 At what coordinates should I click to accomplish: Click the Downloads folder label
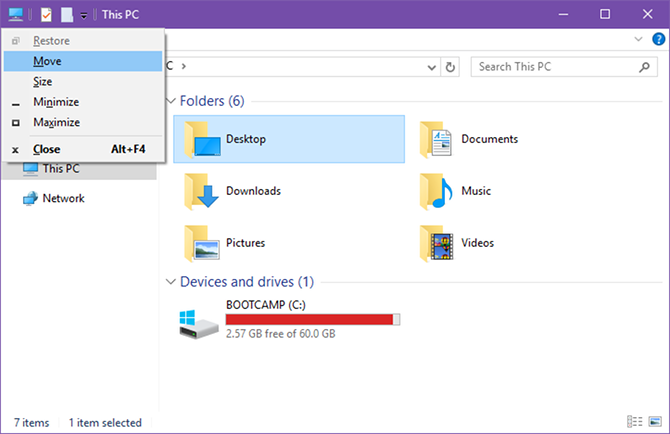coord(253,191)
